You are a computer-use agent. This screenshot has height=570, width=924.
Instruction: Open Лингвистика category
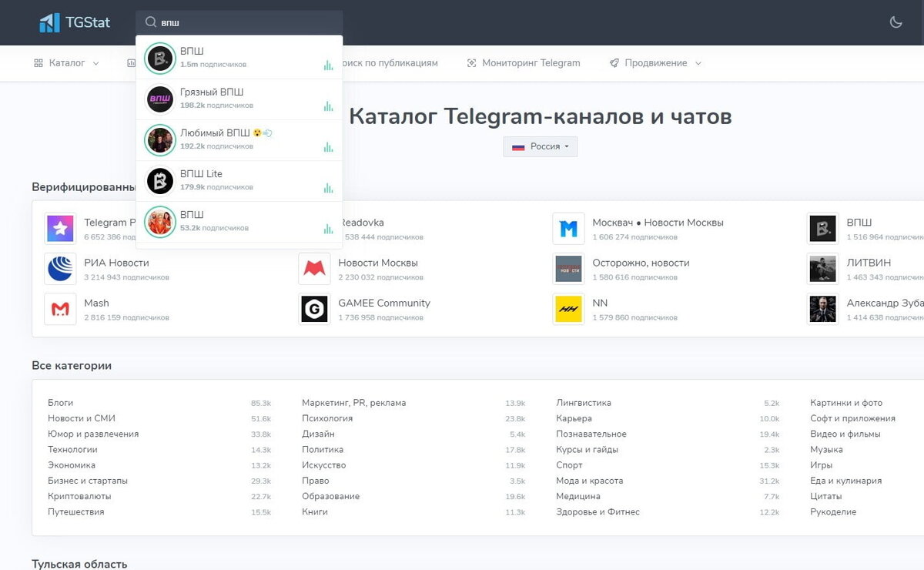[584, 403]
